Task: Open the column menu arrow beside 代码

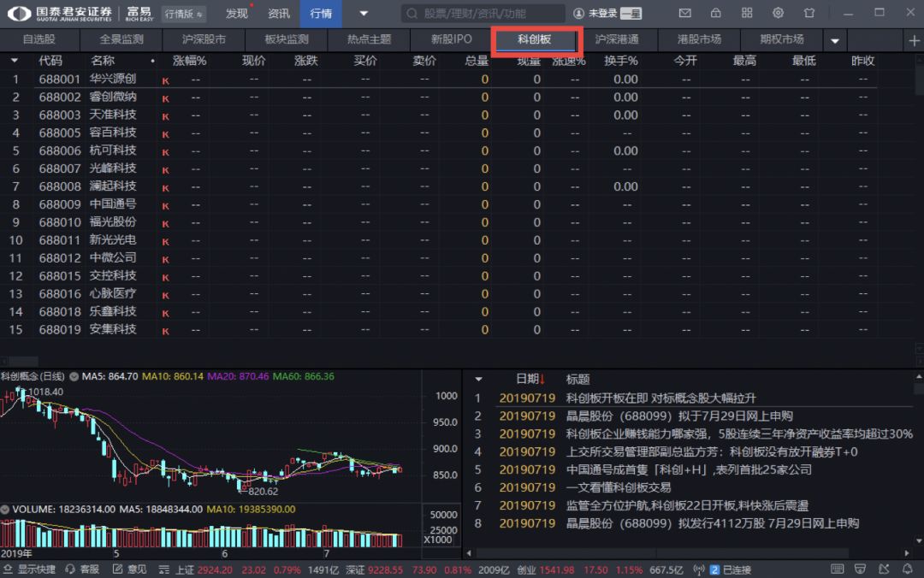Action: point(15,60)
